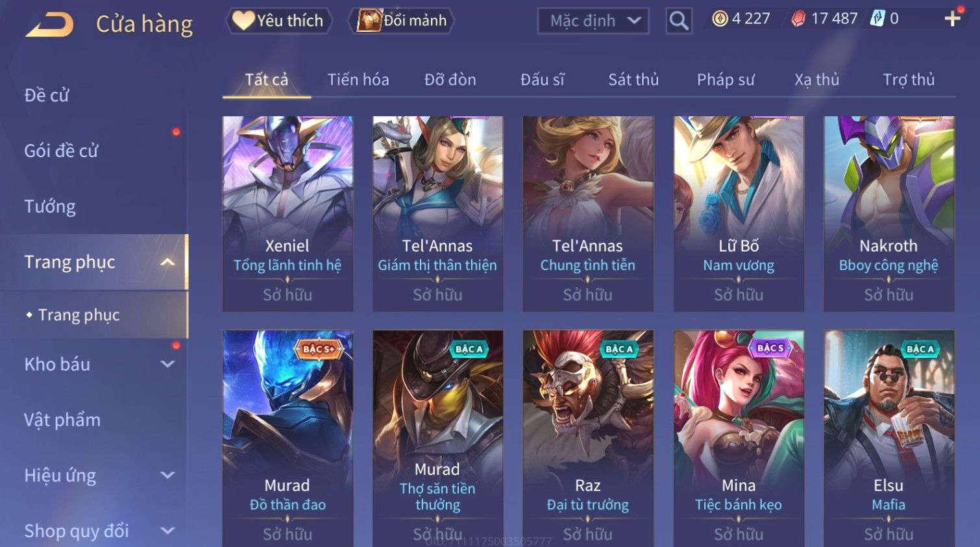Image resolution: width=980 pixels, height=547 pixels.
Task: Tap the gold coin balance icon
Action: pyautogui.click(x=720, y=19)
